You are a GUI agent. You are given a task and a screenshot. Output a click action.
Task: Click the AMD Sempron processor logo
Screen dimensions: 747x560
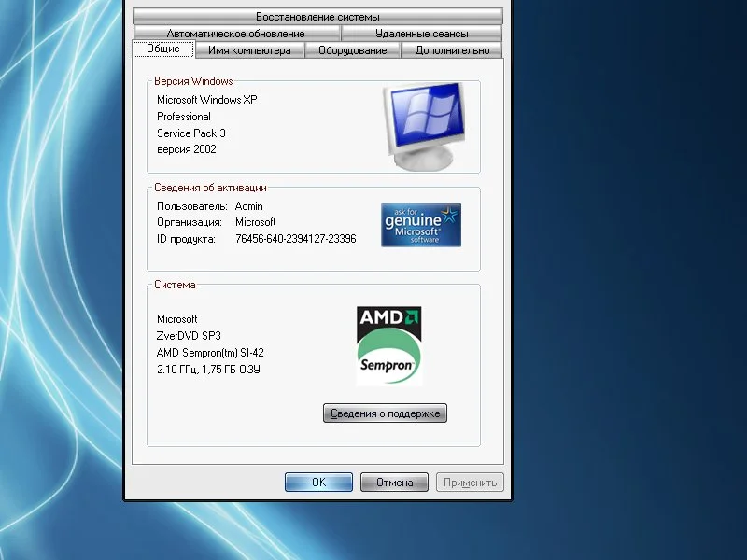(390, 345)
